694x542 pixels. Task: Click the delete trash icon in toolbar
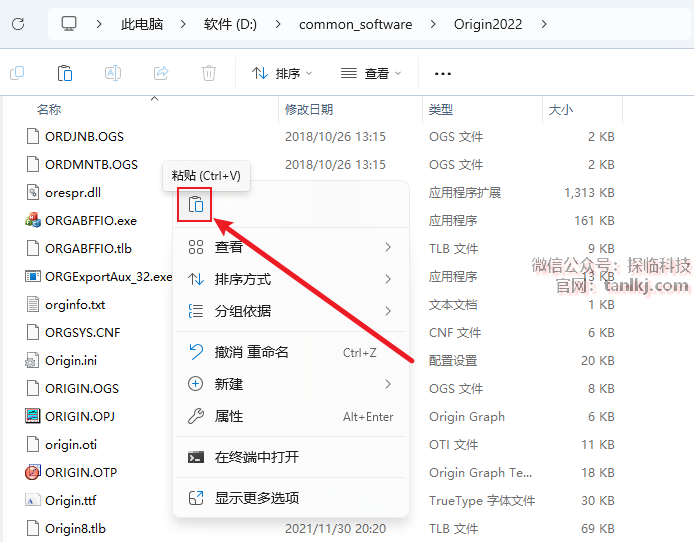point(209,73)
